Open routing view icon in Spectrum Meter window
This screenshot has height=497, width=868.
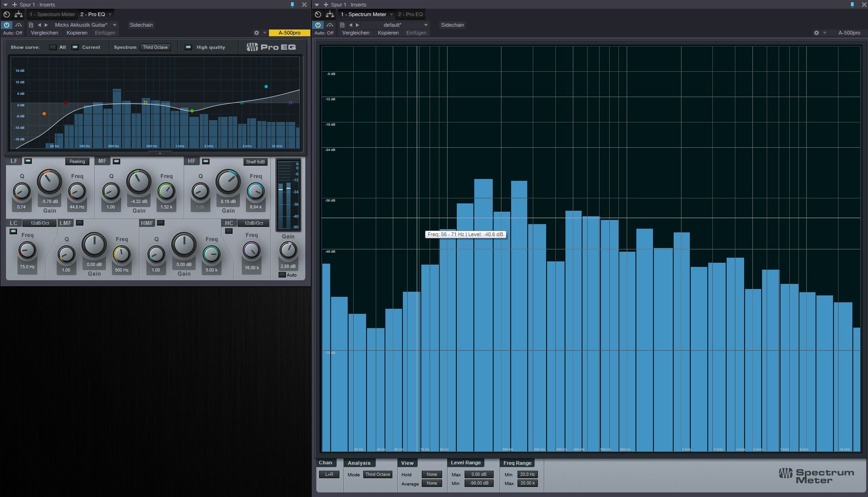[x=330, y=14]
